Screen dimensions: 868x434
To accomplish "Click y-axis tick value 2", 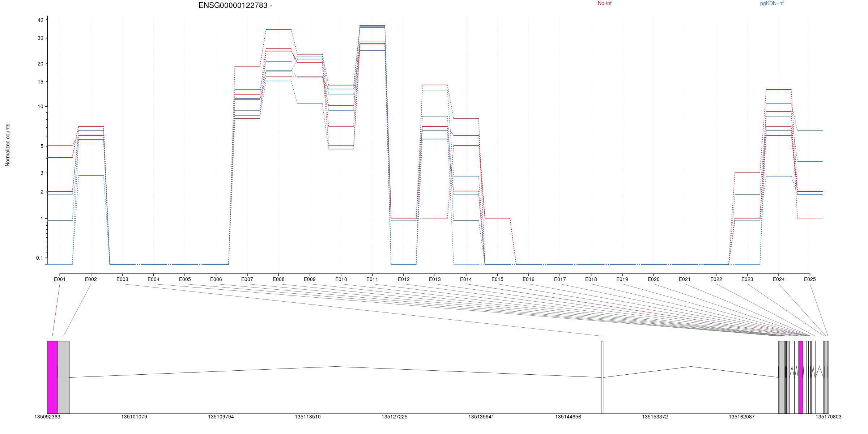I will [x=42, y=192].
